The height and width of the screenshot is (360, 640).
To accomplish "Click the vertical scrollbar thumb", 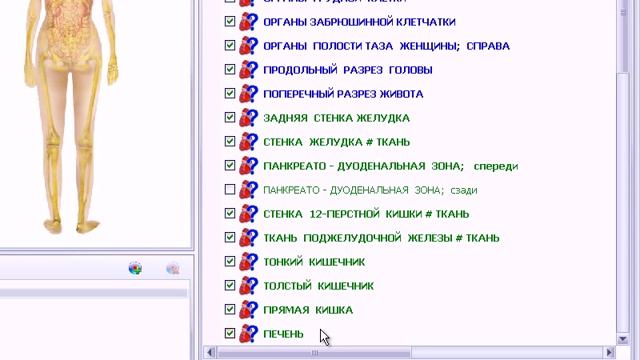I will 623,37.
